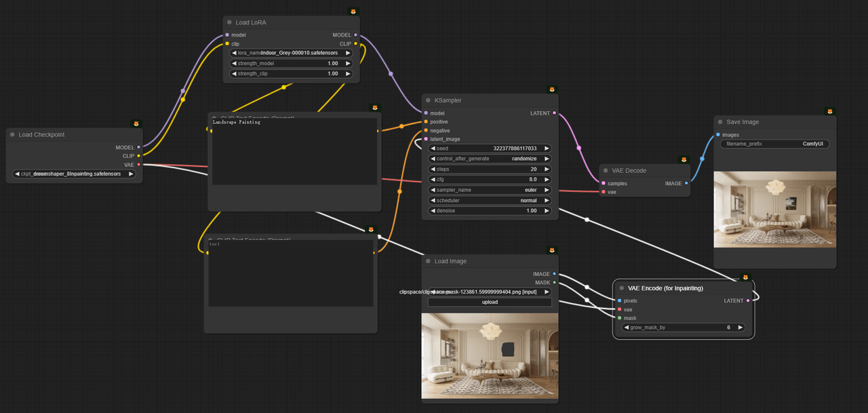Click the samples input port on VAE Decode

point(603,183)
